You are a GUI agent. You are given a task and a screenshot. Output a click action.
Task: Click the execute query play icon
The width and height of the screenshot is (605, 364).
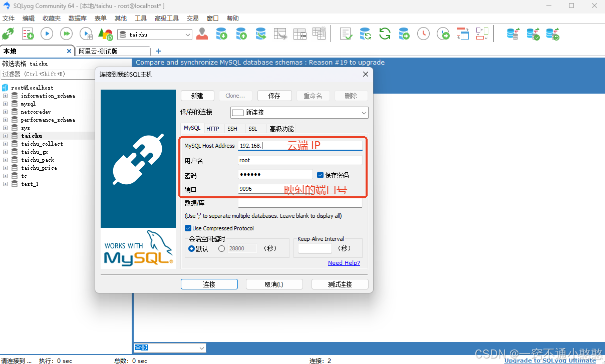pos(47,34)
